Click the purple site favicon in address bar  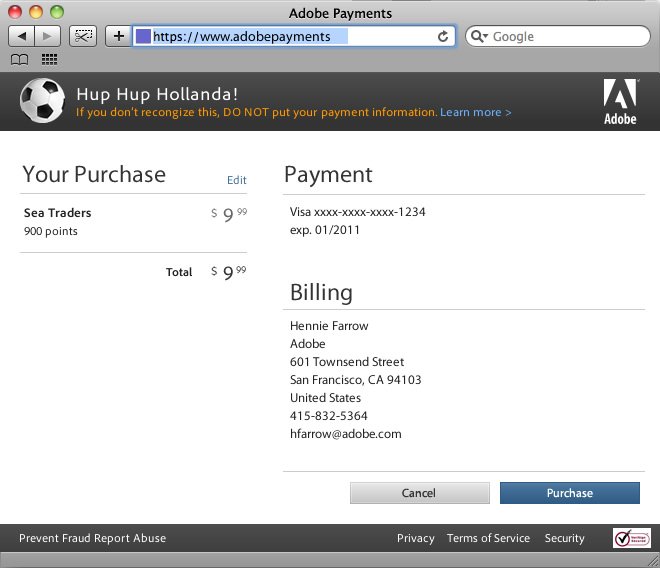tap(143, 36)
